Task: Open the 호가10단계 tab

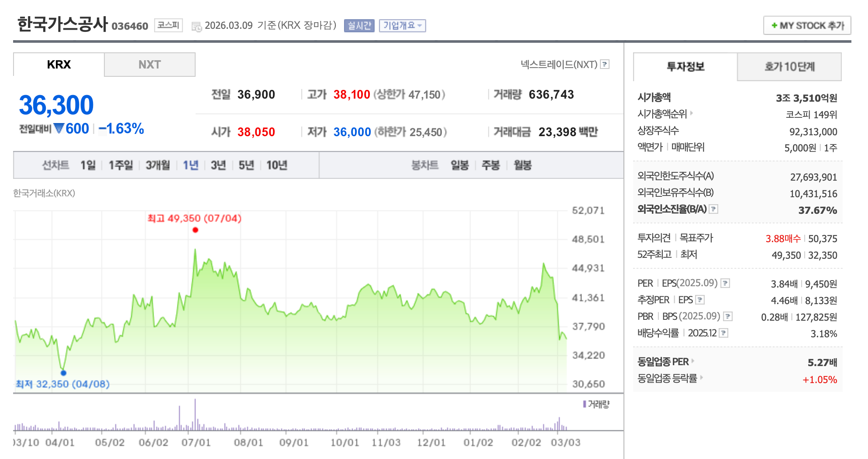Action: 789,67
